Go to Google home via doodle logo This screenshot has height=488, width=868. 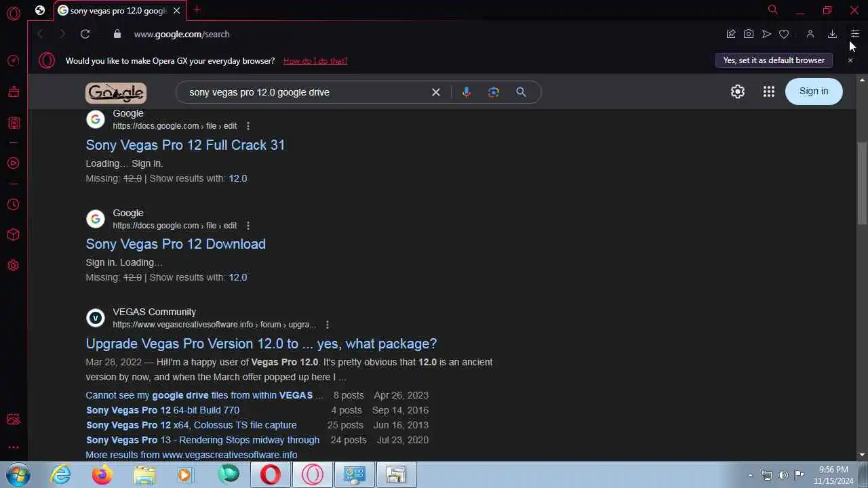pyautogui.click(x=116, y=93)
